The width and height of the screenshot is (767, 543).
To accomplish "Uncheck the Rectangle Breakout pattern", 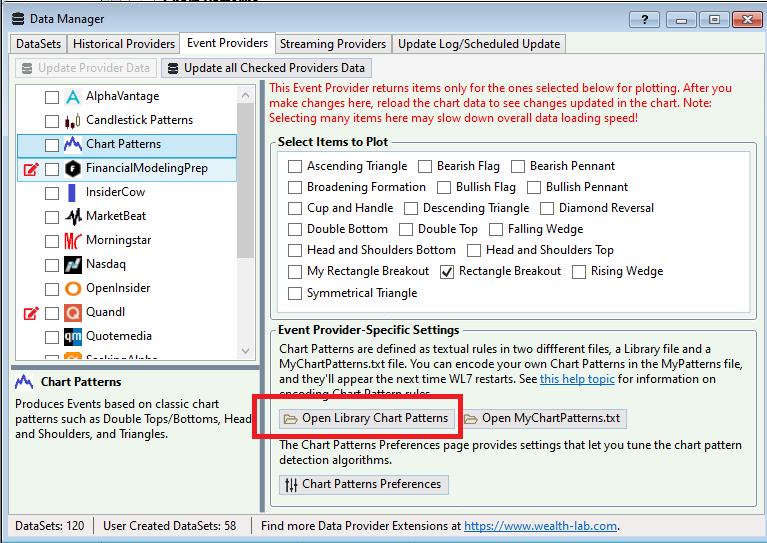I will pos(447,272).
